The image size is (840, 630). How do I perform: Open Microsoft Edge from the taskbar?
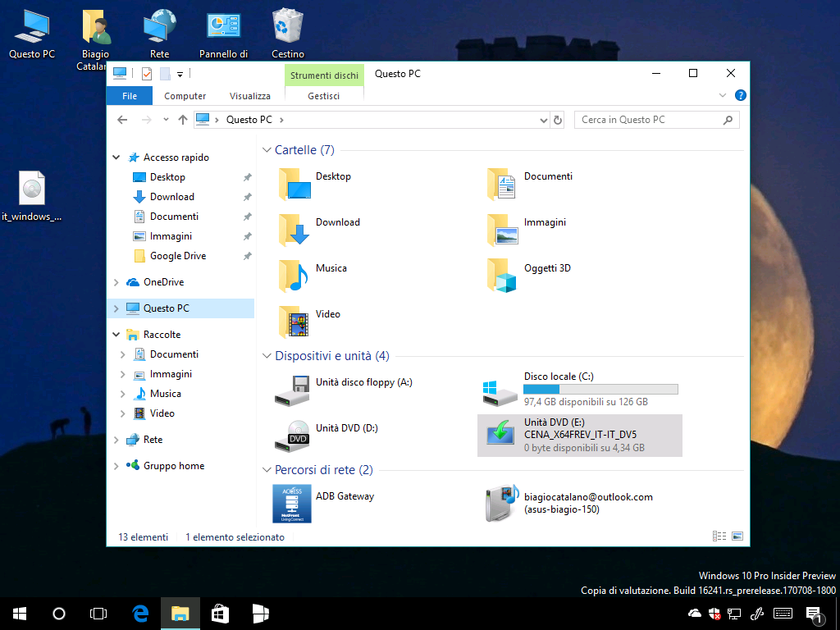point(140,614)
